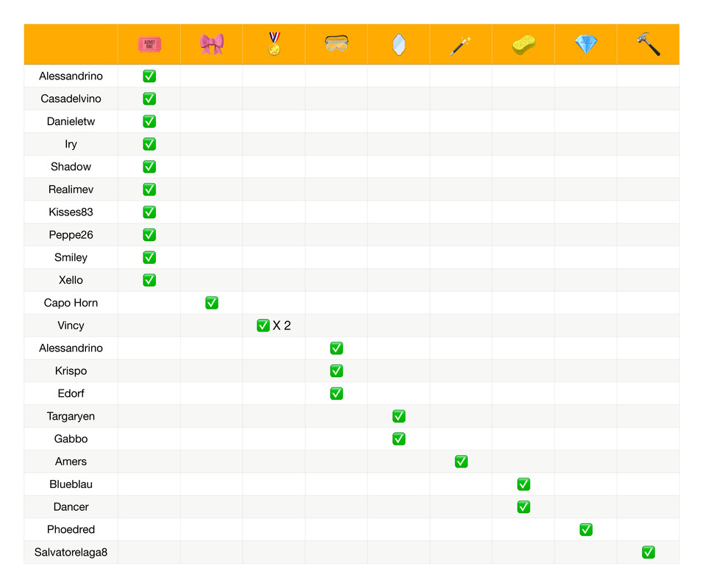The image size is (704, 588).
Task: Select the name 'Kisses83'
Action: coord(71,212)
